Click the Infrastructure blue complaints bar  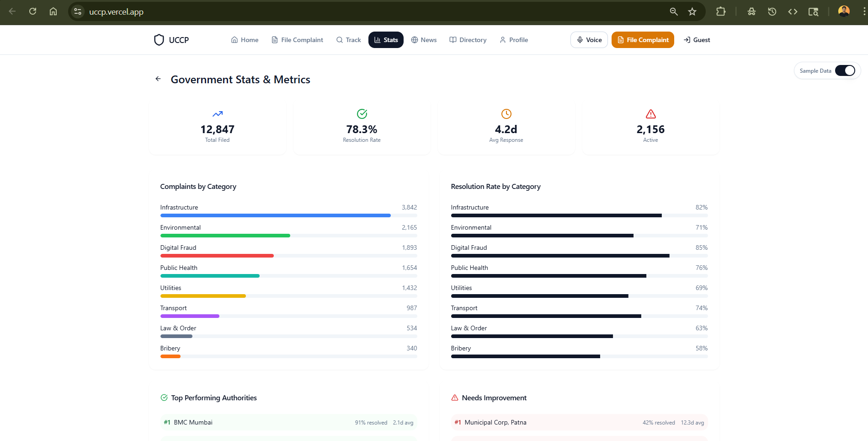(276, 215)
